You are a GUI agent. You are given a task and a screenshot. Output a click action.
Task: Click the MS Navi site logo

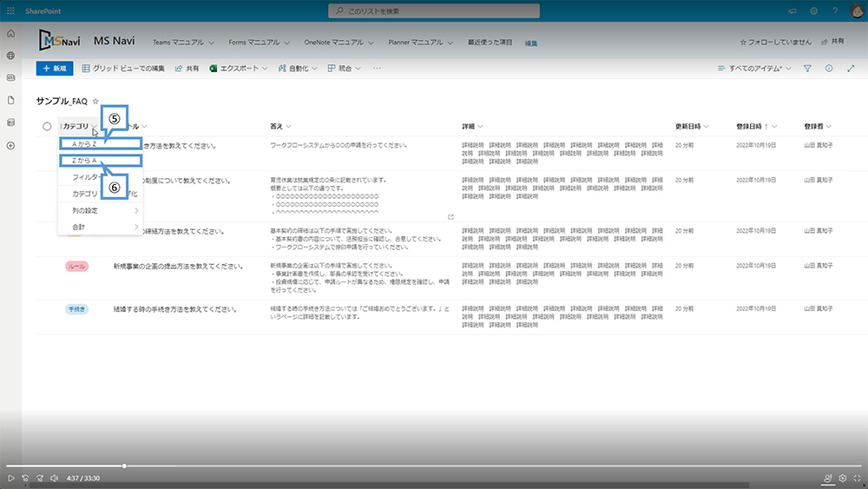(60, 41)
